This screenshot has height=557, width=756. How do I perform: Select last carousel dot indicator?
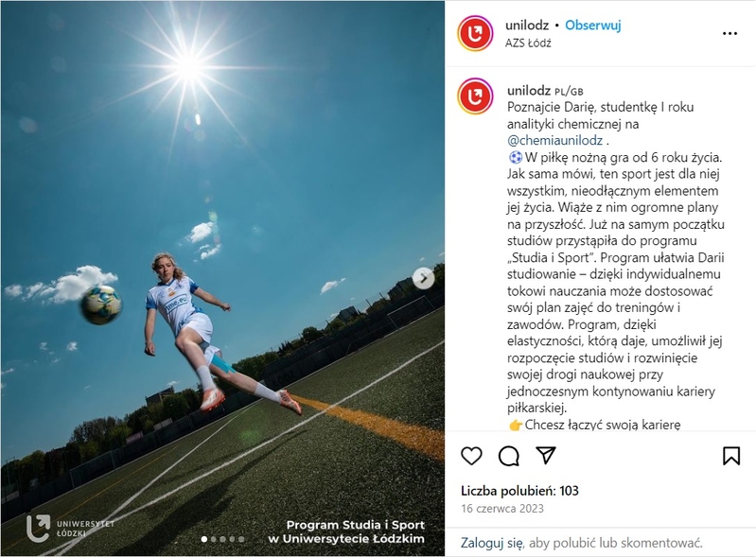241,539
